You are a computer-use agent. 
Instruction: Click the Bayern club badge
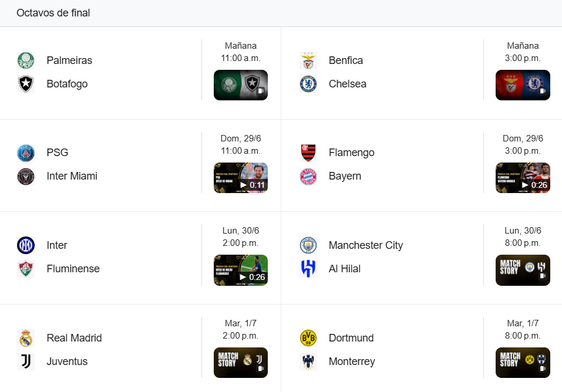tap(308, 176)
